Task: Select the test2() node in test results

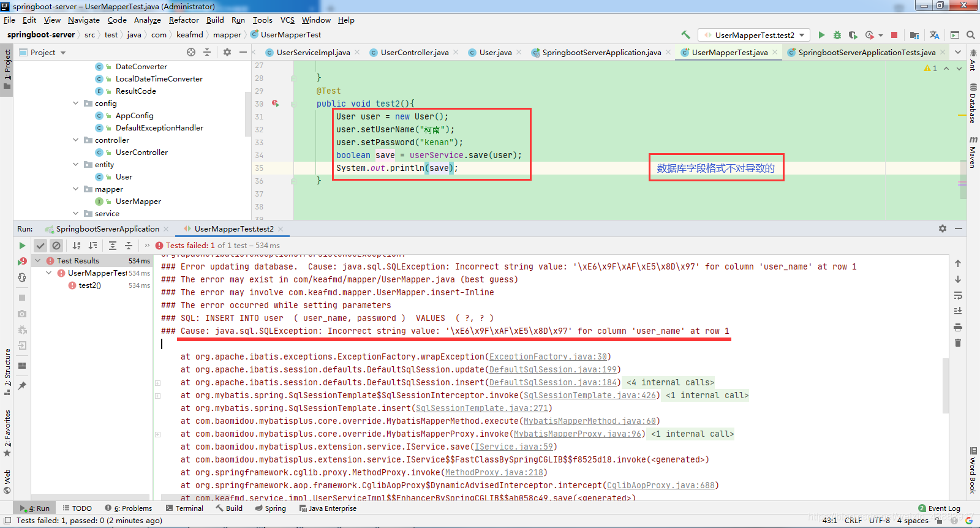Action: [90, 285]
